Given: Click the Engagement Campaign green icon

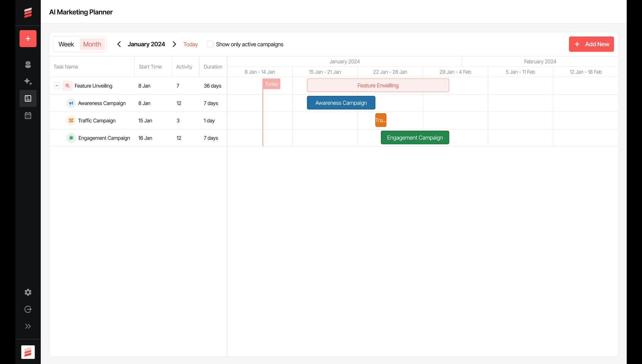Looking at the screenshot, I should point(71,138).
